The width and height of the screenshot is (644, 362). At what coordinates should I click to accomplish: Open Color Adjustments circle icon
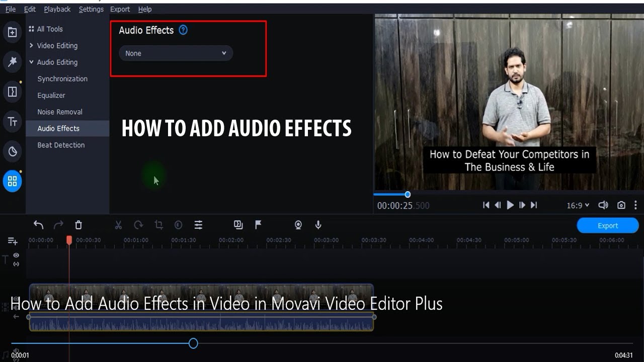point(178,225)
